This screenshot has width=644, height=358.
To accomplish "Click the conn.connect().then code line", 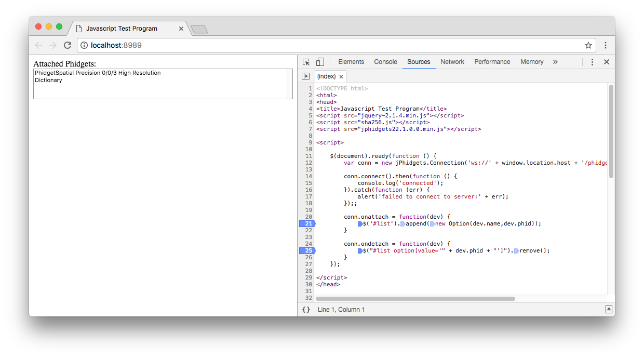I will (x=400, y=176).
